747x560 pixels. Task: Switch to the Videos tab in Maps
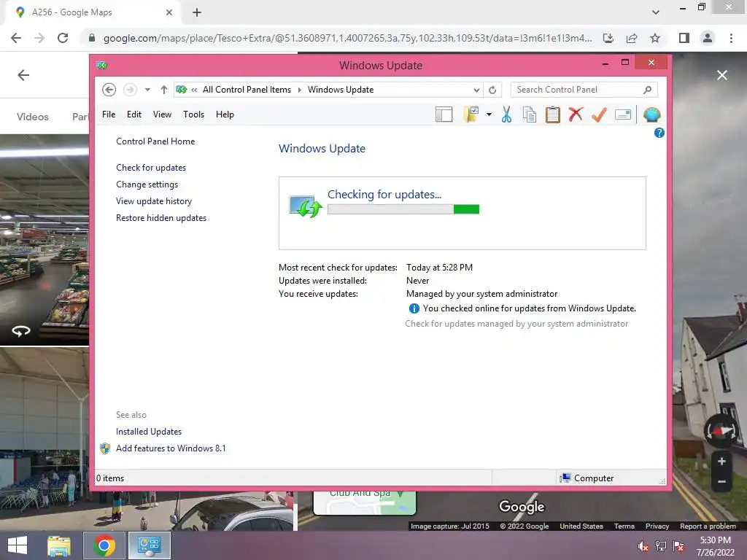32,117
